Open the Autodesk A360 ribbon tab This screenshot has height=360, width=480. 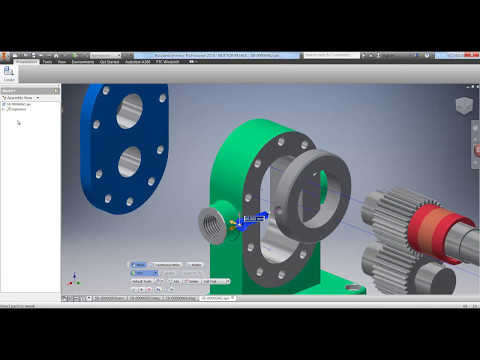(137, 62)
